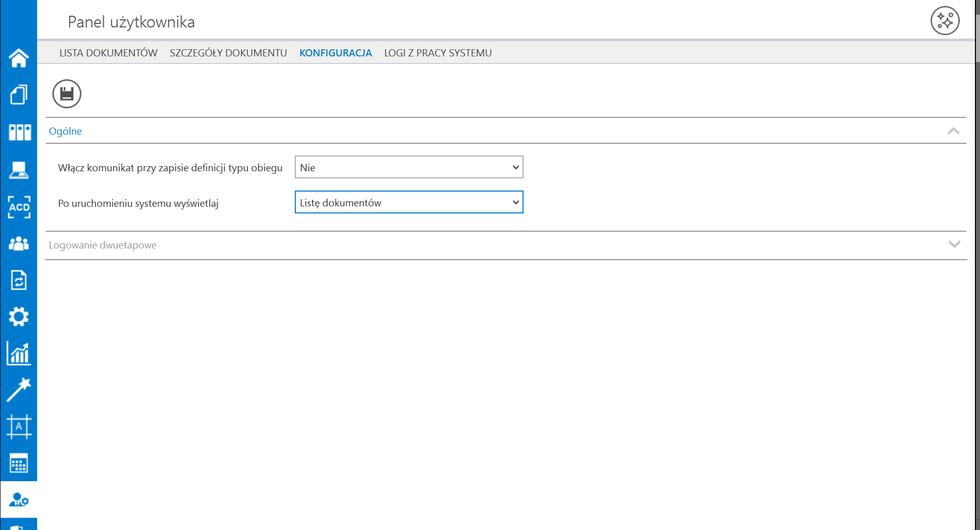Screen dimensions: 980x530
Task: Open 'Po uruchomieniu systemu wyświetlaj' dropdown
Action: pos(409,202)
